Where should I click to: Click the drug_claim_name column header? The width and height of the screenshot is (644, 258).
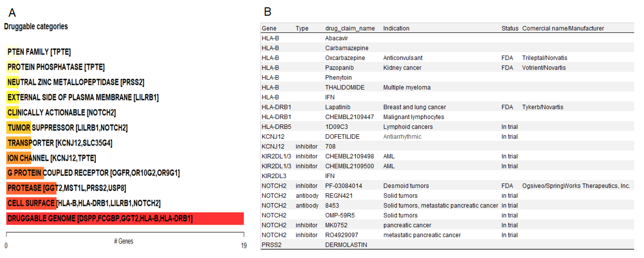(350, 28)
